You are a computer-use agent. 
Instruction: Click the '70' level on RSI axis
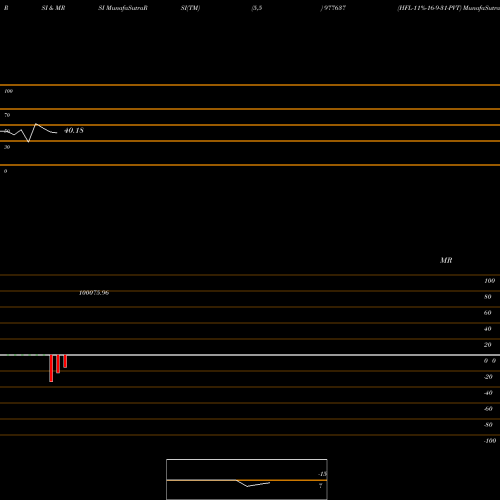point(7,115)
